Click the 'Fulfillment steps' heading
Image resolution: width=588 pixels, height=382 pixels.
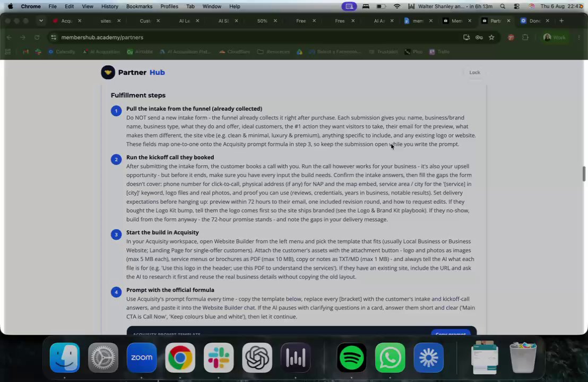tap(138, 95)
